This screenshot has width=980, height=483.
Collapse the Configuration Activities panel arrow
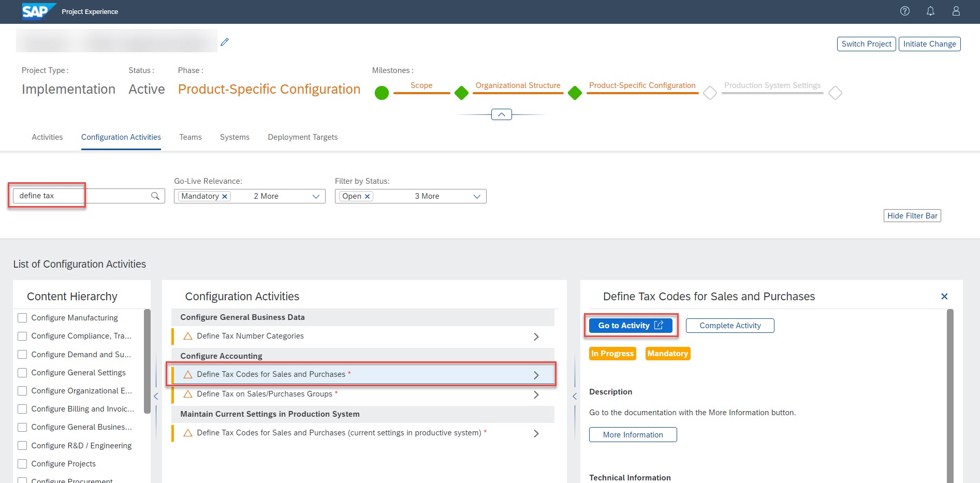tap(574, 396)
